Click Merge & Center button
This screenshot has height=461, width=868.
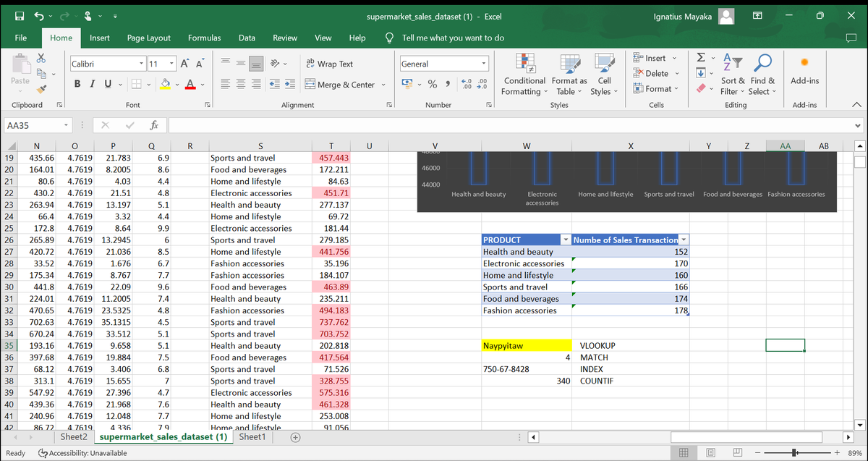340,85
